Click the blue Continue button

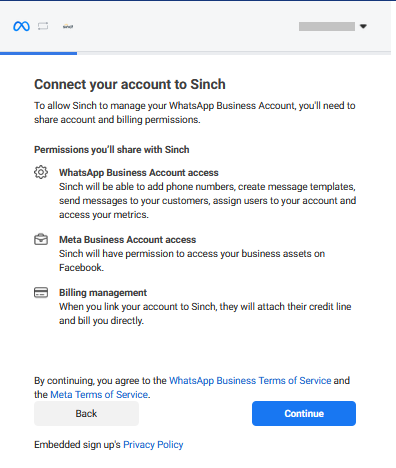point(304,413)
